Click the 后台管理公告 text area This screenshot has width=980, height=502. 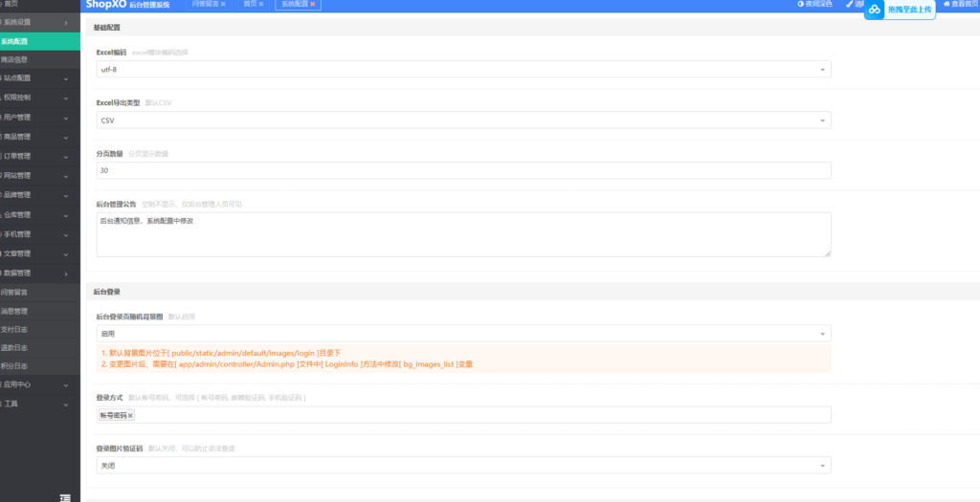pyautogui.click(x=463, y=234)
